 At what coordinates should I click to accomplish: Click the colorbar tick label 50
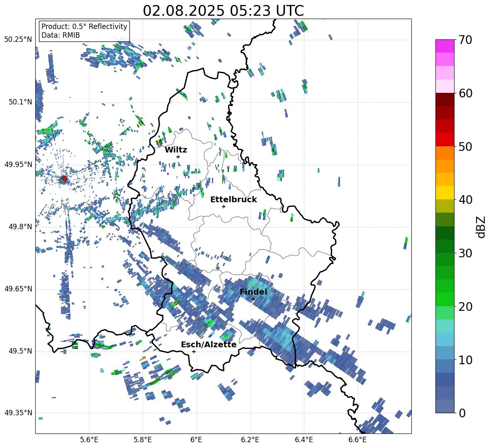[x=465, y=147]
